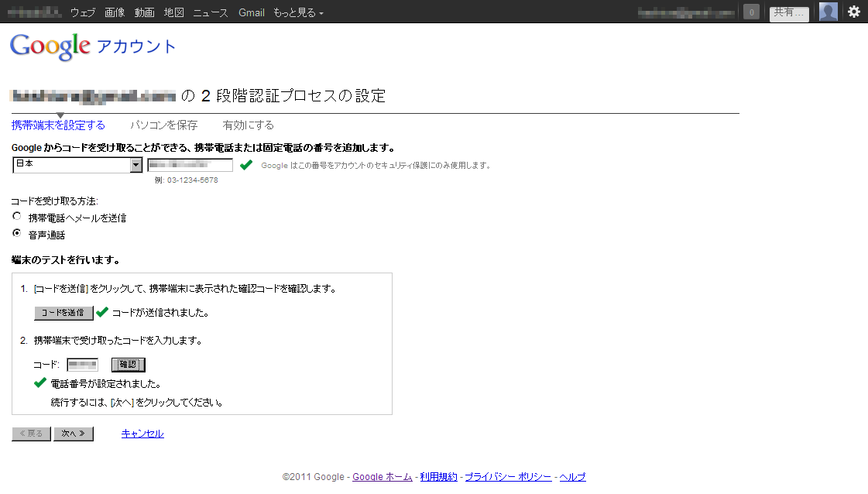Click the notification count box
The image size is (868, 494).
coord(750,12)
